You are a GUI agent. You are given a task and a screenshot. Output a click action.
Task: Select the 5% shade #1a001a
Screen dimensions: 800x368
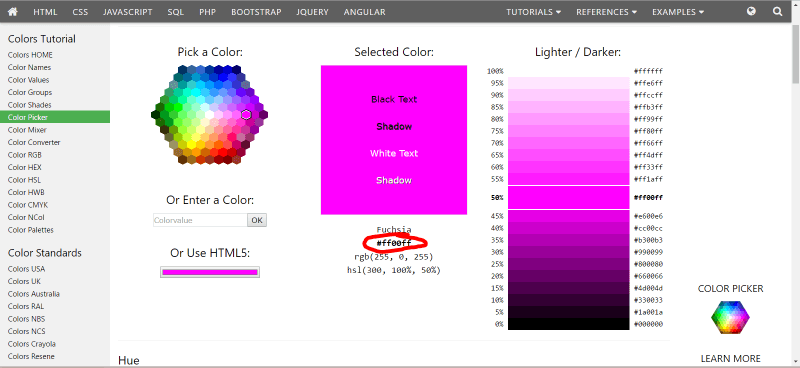tap(569, 312)
